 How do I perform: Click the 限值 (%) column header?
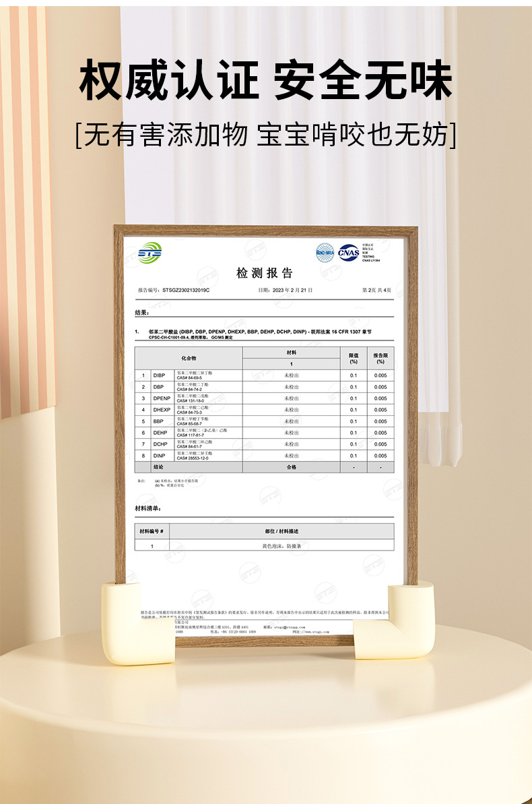pos(354,358)
